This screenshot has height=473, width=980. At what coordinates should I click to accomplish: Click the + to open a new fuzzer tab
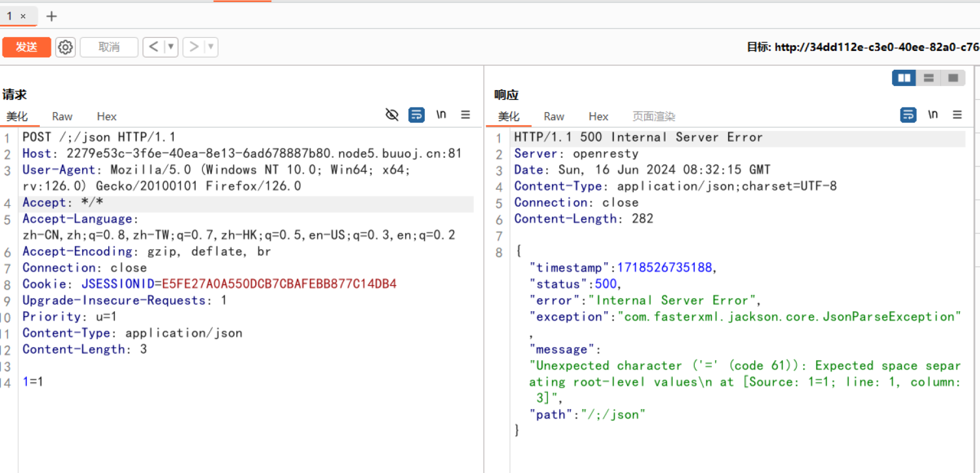pyautogui.click(x=51, y=16)
